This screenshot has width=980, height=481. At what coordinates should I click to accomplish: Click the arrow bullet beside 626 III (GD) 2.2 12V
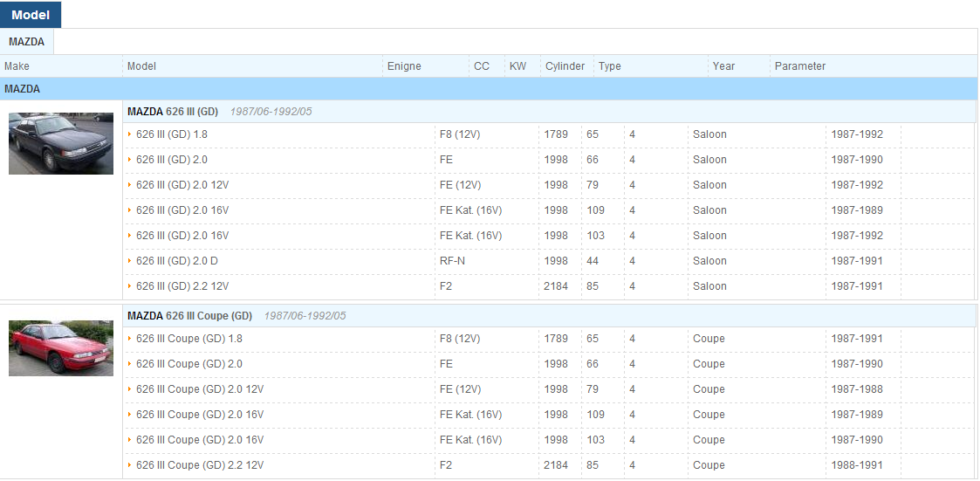(x=130, y=285)
